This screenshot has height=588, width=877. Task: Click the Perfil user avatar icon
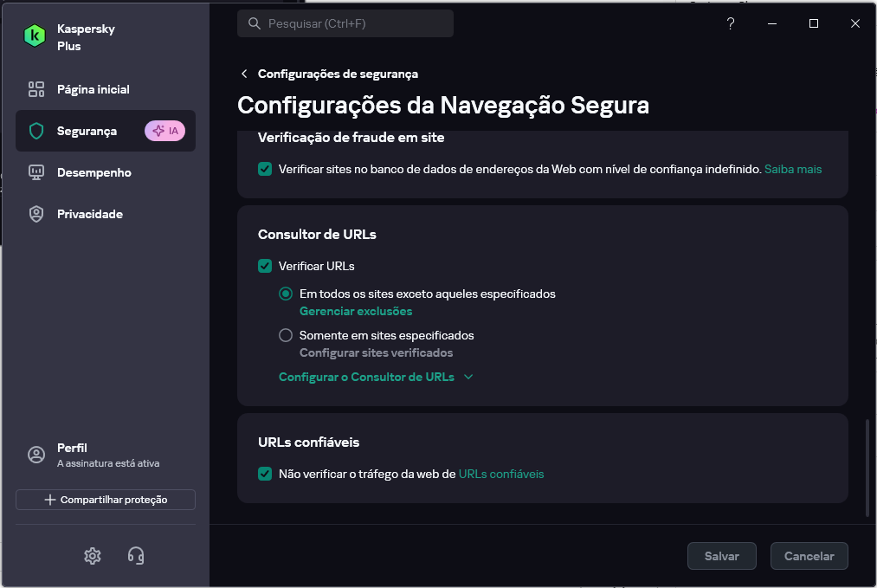coord(36,455)
